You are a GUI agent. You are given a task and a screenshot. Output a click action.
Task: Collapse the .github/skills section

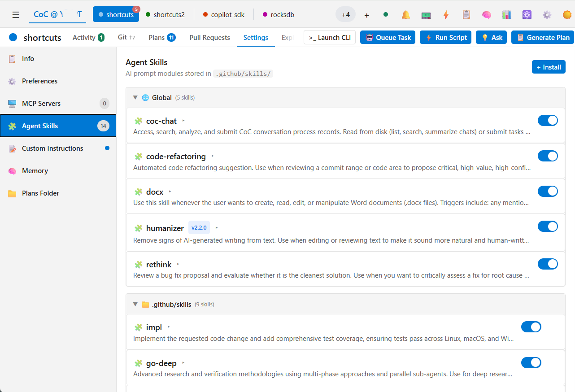point(135,304)
